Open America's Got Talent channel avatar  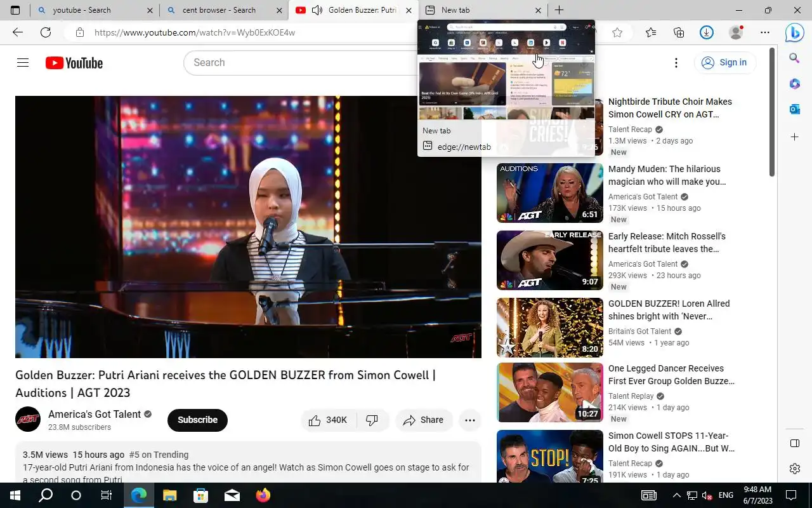tap(28, 419)
